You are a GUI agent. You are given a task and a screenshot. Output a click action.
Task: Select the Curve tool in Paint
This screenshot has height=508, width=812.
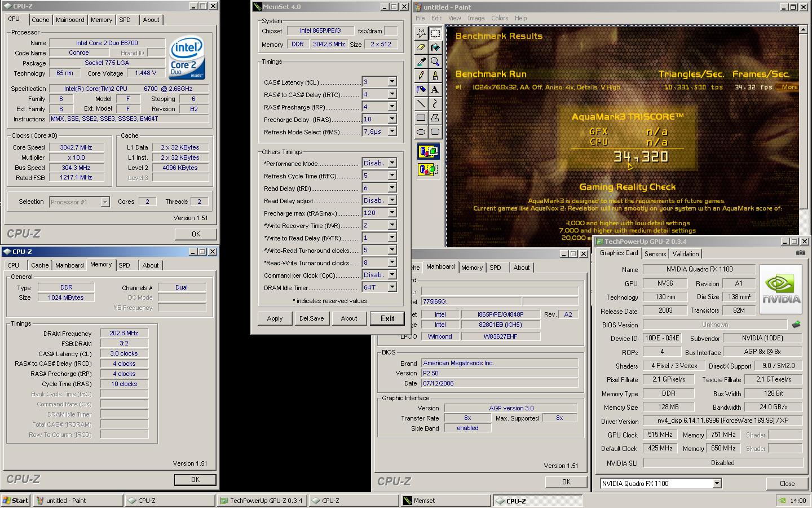pyautogui.click(x=435, y=104)
